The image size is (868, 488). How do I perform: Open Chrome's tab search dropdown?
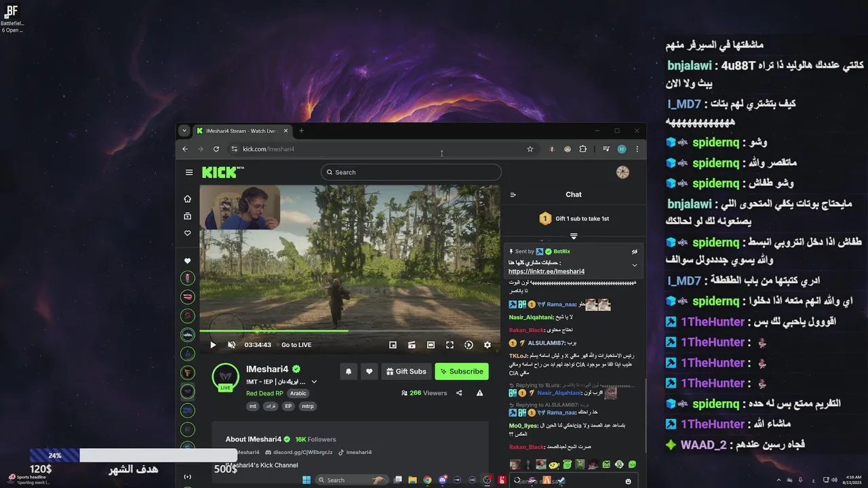click(x=184, y=131)
